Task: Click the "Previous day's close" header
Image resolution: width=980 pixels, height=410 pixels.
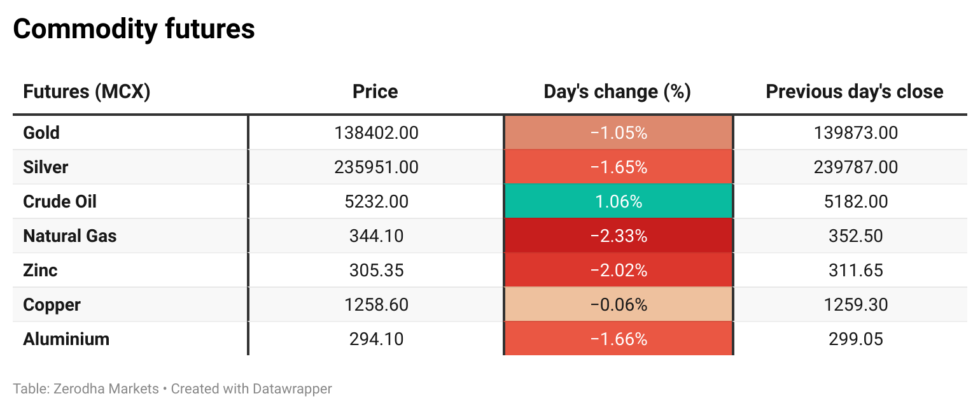Action: coord(855,92)
